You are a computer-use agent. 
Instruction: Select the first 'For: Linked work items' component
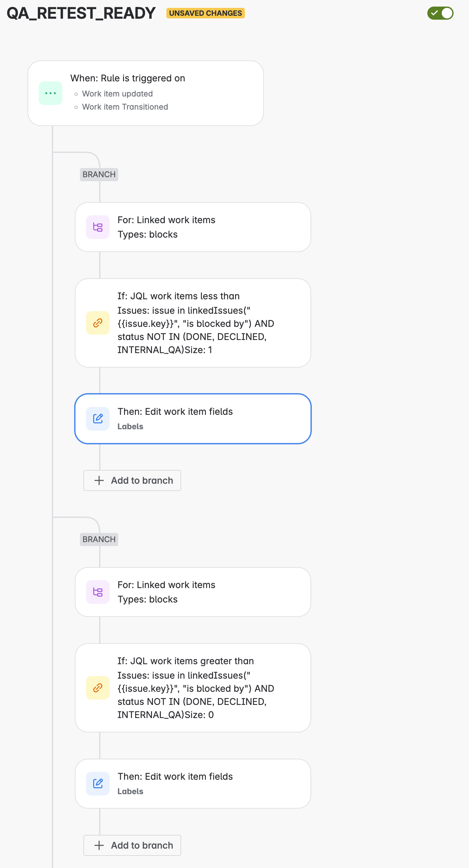point(193,227)
